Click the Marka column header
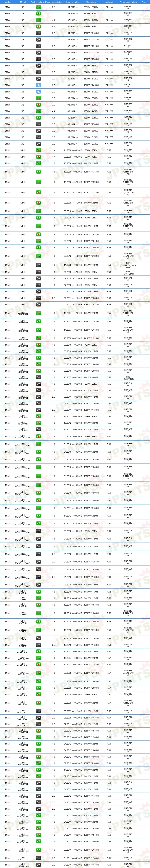Viewport: 150px width, 868px height. (7, 2)
